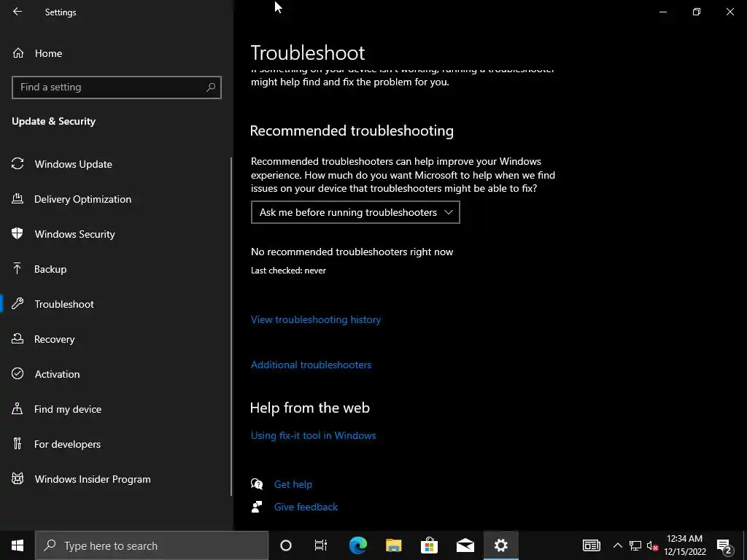Image resolution: width=747 pixels, height=560 pixels.
Task: Click No recommended troubleshooters right now text
Action: (352, 252)
